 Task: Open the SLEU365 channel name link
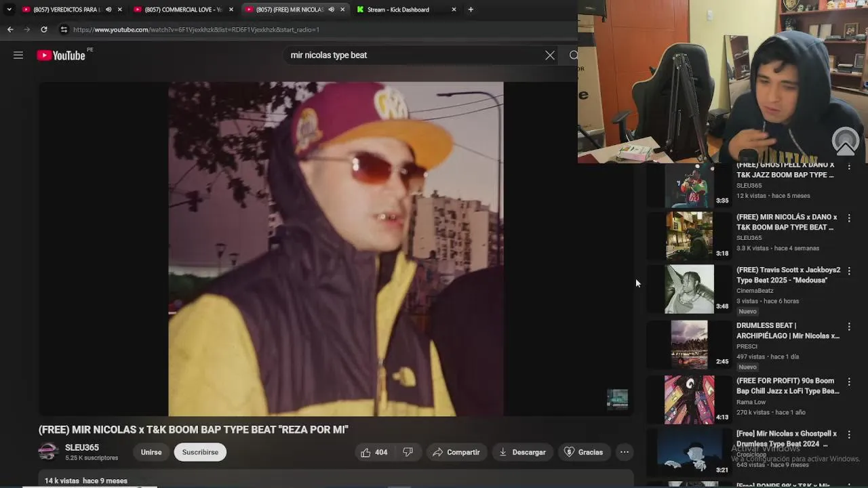pos(82,447)
